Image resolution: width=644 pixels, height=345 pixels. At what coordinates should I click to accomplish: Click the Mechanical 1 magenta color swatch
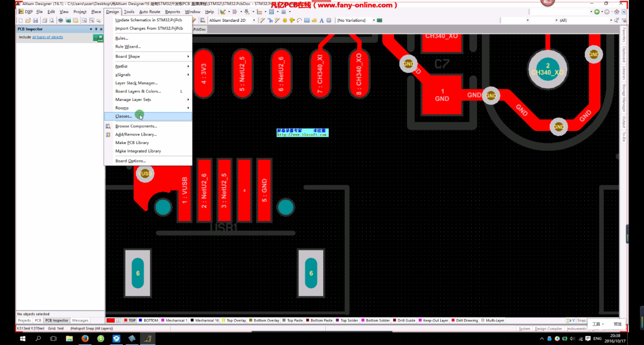tap(163, 320)
